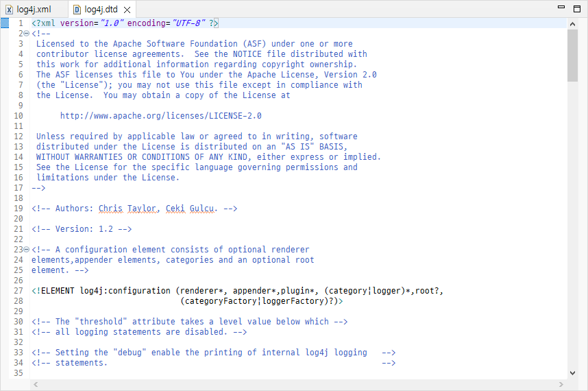Click the horizontal scrollbar right arrow

[561, 384]
